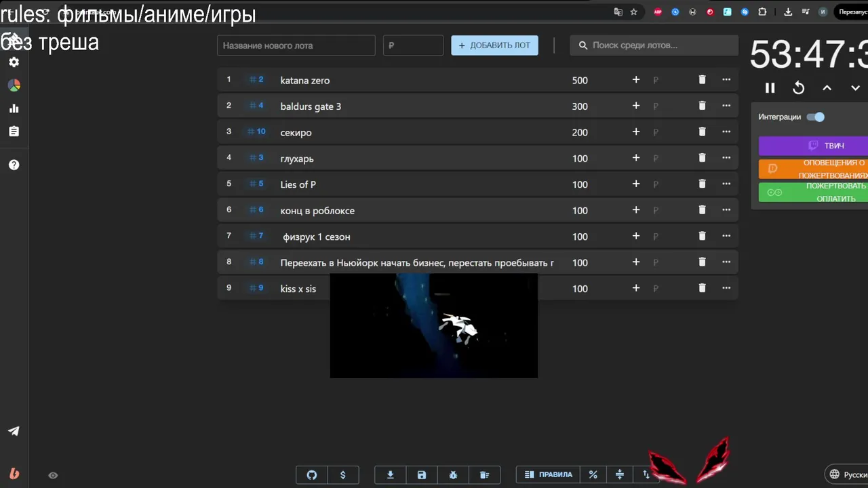Click the orange ОПОВЕЩЕНИЯ О ПОЖЕРТВОВАНИЯХ button
The width and height of the screenshot is (868, 488).
click(x=813, y=169)
